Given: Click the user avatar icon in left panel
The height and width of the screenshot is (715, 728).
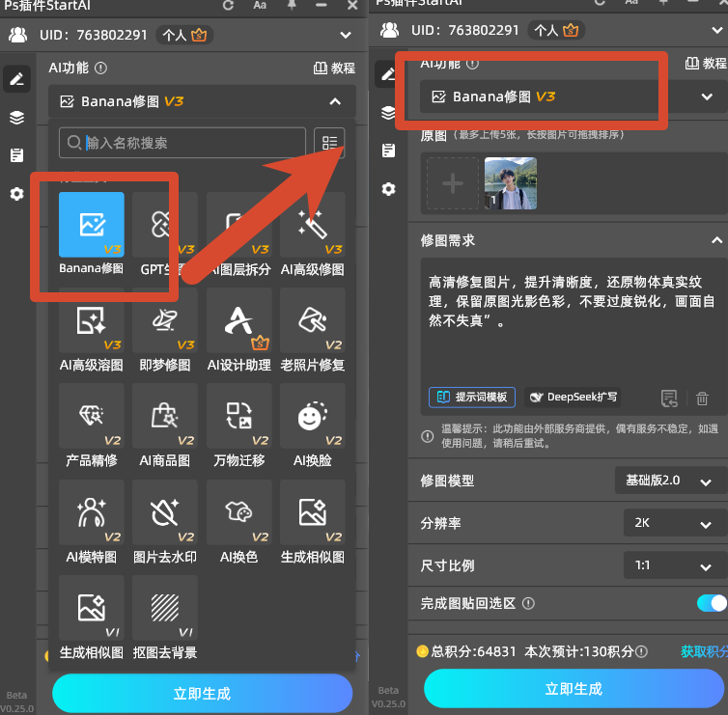Looking at the screenshot, I should click(x=17, y=36).
